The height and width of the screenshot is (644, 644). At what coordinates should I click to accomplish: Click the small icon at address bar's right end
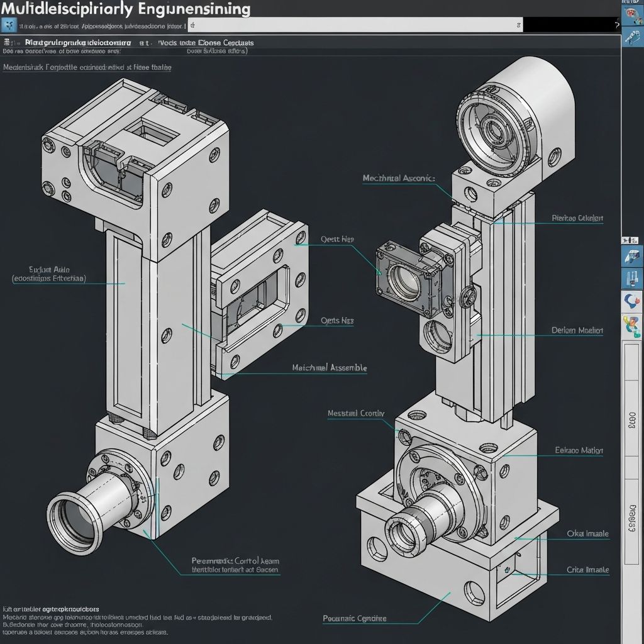517,25
